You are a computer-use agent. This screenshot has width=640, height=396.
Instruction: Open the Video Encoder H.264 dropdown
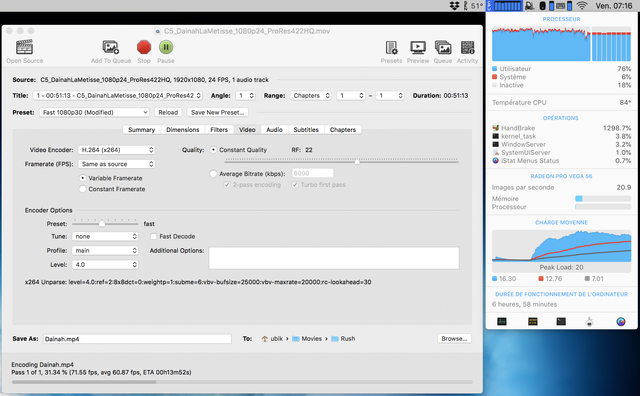(x=117, y=150)
